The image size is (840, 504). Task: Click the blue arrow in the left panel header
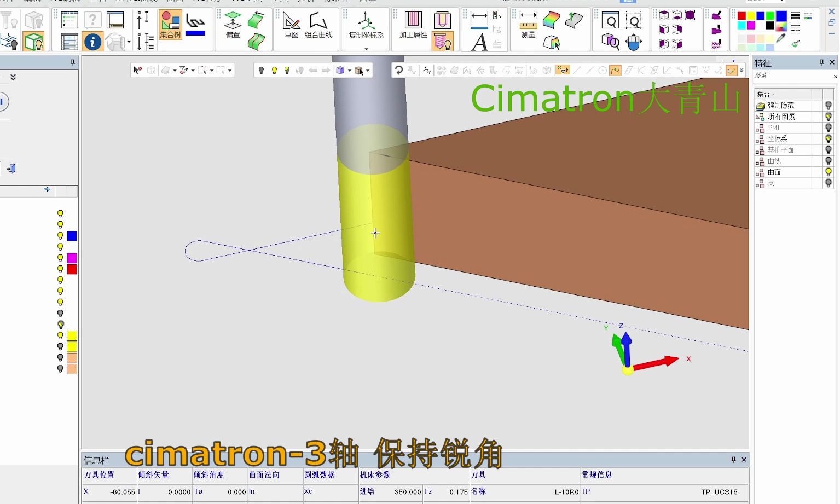47,190
